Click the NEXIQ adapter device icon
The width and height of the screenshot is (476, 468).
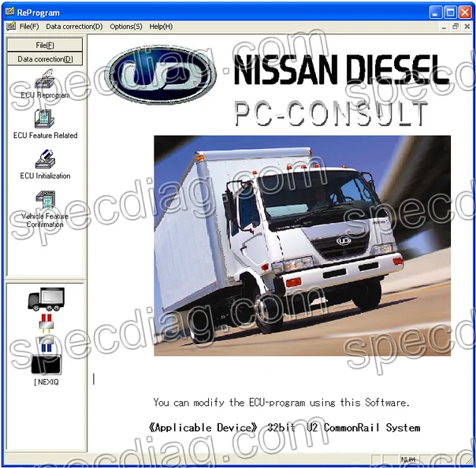[x=46, y=365]
